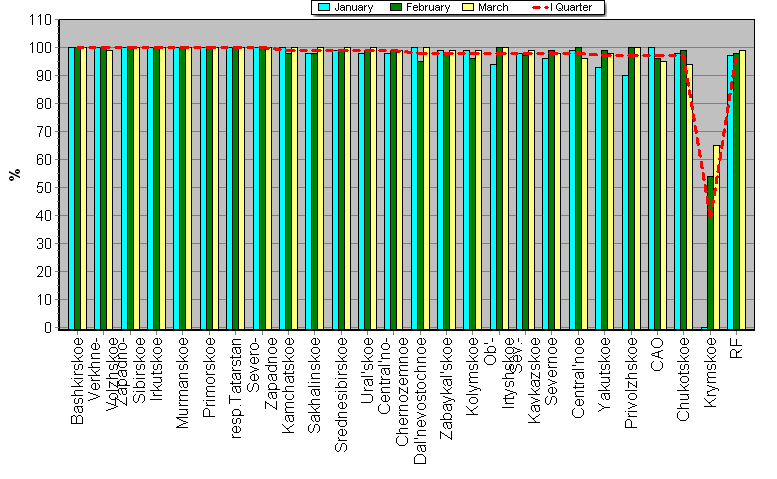This screenshot has width=777, height=479.
Task: Click the Murmanskoe axis label
Action: (x=183, y=382)
